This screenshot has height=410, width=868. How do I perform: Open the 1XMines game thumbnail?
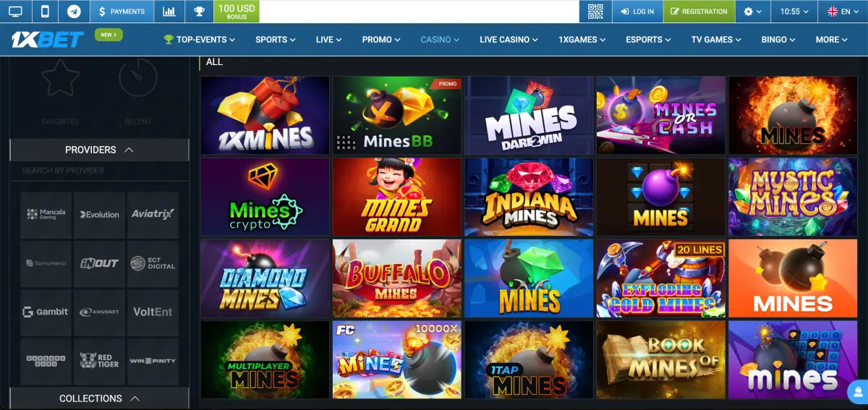[x=265, y=116]
